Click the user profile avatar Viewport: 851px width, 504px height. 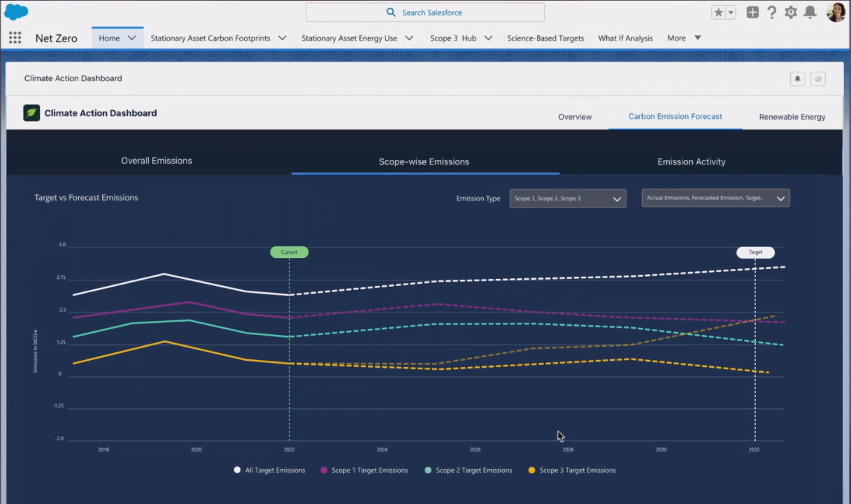point(836,12)
